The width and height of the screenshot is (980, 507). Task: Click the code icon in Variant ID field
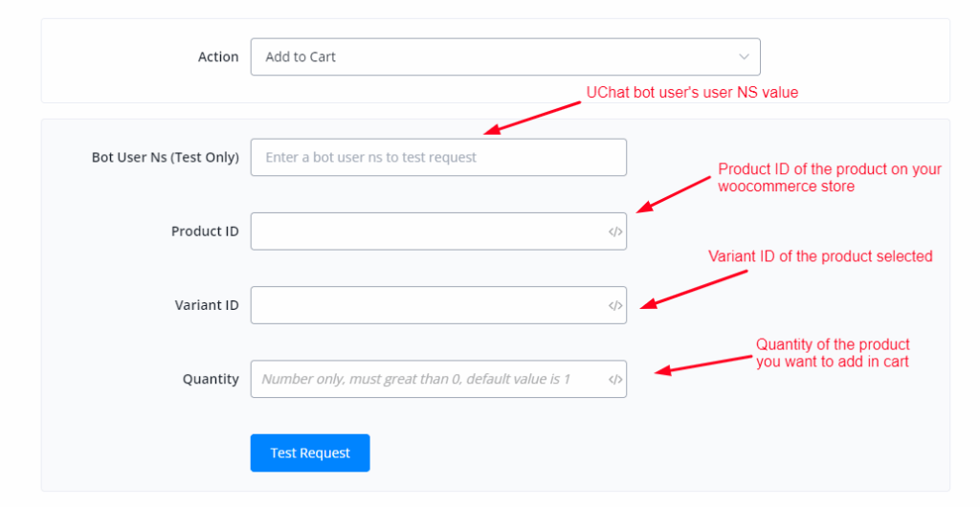(615, 305)
